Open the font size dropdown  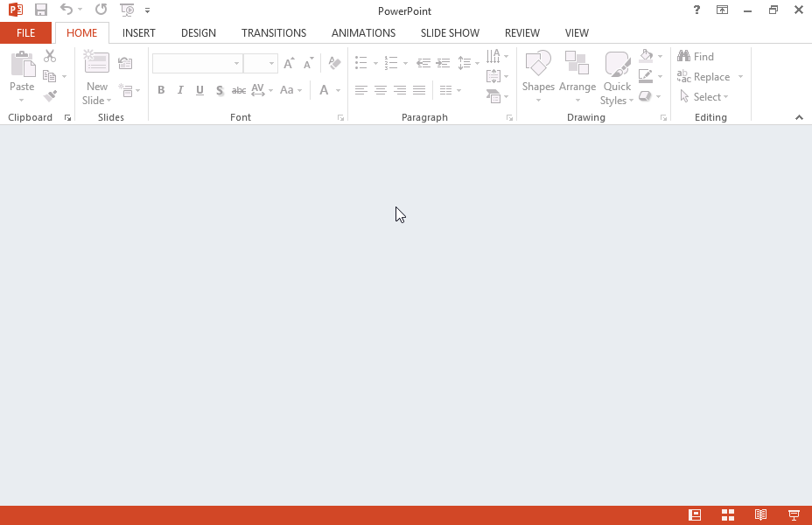271,63
